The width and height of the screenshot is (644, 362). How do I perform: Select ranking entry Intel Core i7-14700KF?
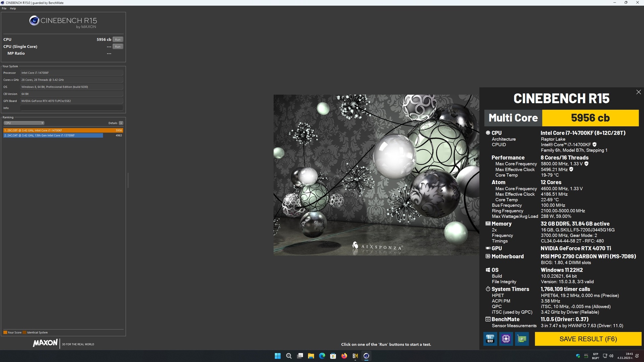point(63,130)
